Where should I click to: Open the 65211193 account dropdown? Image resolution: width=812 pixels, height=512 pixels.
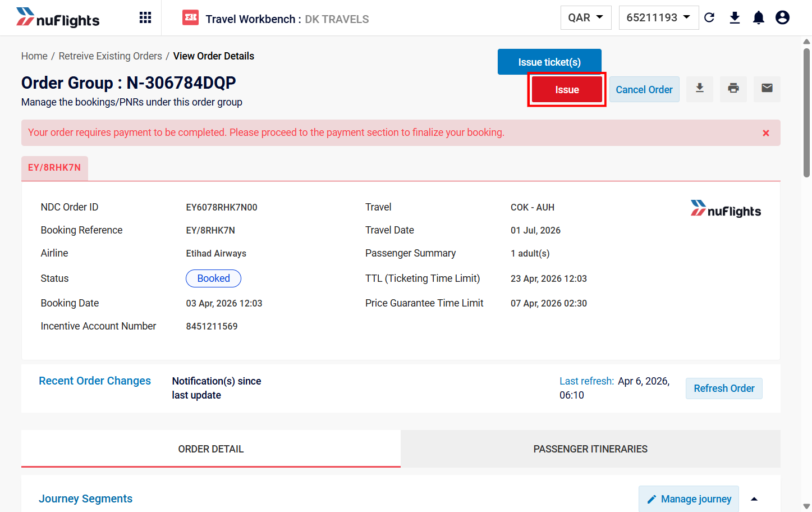659,18
